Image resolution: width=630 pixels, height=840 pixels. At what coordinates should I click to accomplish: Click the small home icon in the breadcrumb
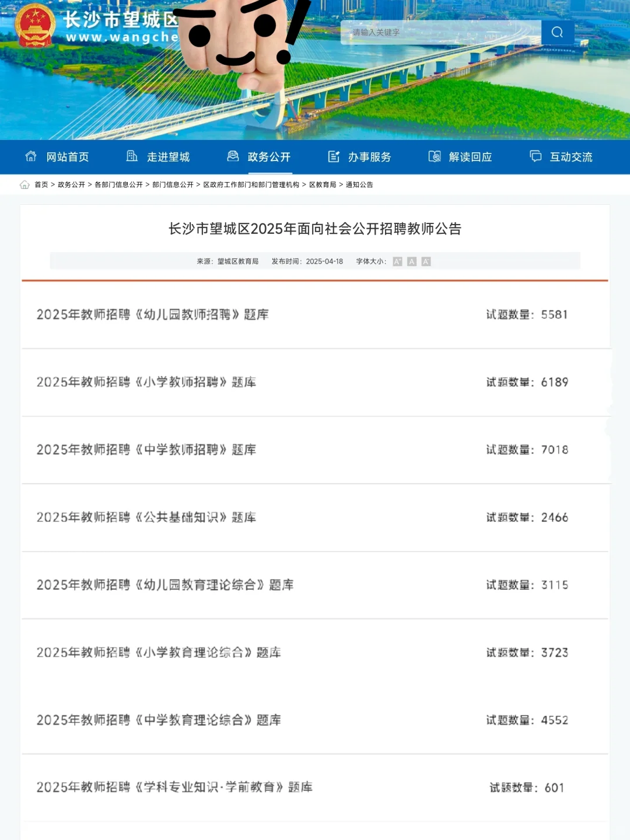[24, 184]
